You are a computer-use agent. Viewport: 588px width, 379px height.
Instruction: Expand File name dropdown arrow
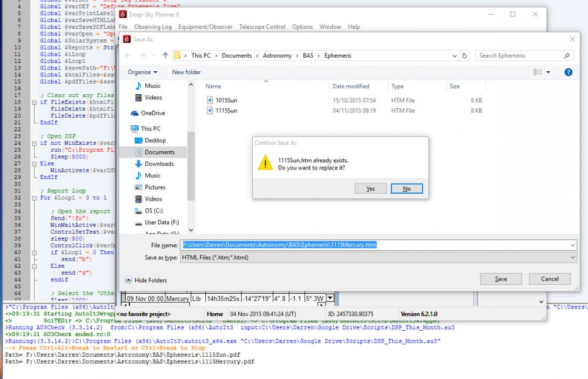[573, 245]
